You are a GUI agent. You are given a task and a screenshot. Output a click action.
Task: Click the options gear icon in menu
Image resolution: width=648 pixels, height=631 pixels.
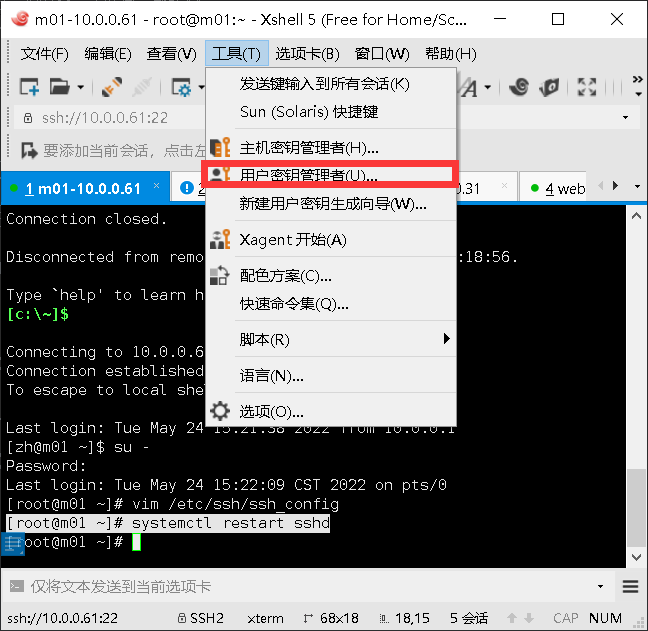pyautogui.click(x=220, y=411)
